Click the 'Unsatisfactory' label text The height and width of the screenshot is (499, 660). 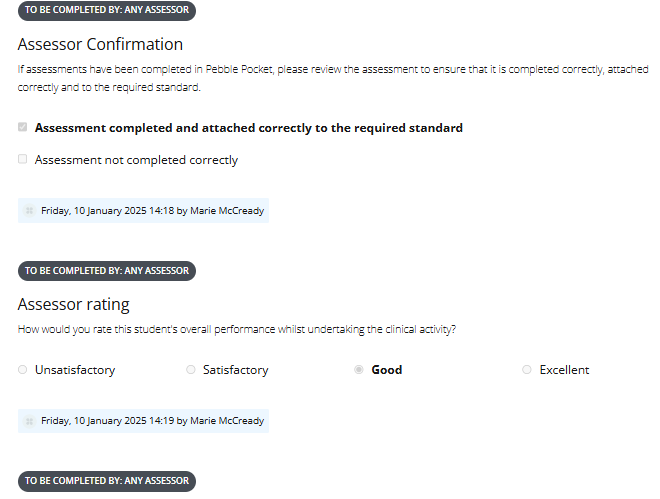click(x=75, y=370)
